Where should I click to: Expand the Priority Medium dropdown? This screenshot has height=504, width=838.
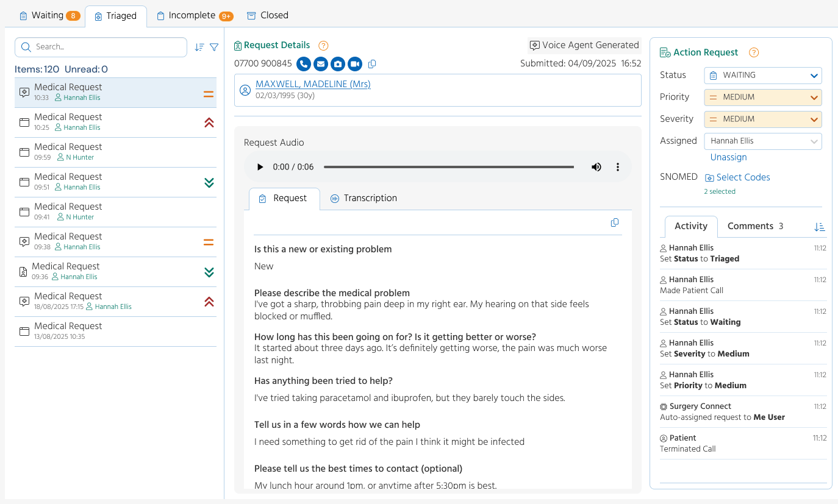point(762,98)
